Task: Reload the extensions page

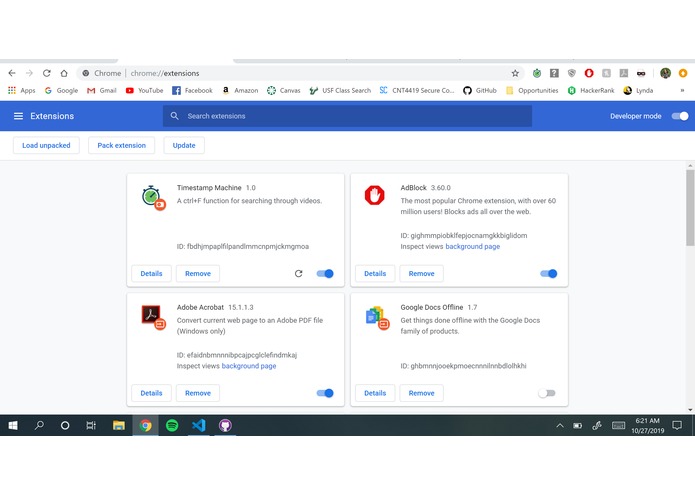Action: click(x=47, y=73)
